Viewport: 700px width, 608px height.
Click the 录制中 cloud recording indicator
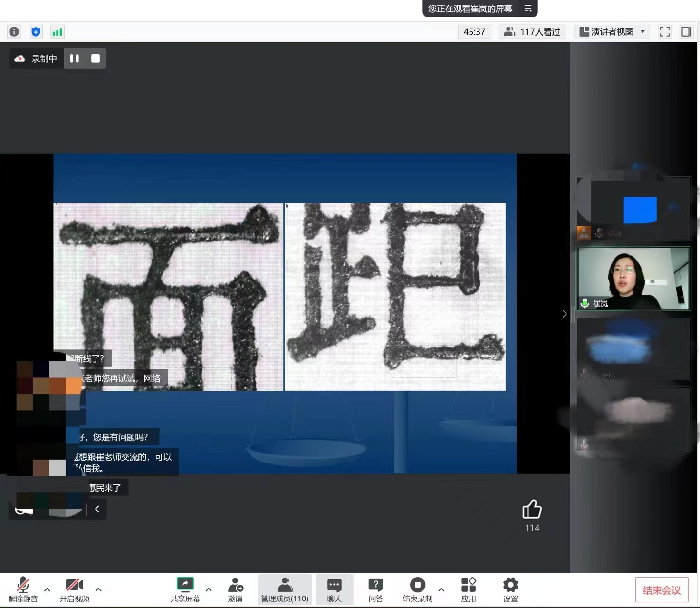point(36,58)
